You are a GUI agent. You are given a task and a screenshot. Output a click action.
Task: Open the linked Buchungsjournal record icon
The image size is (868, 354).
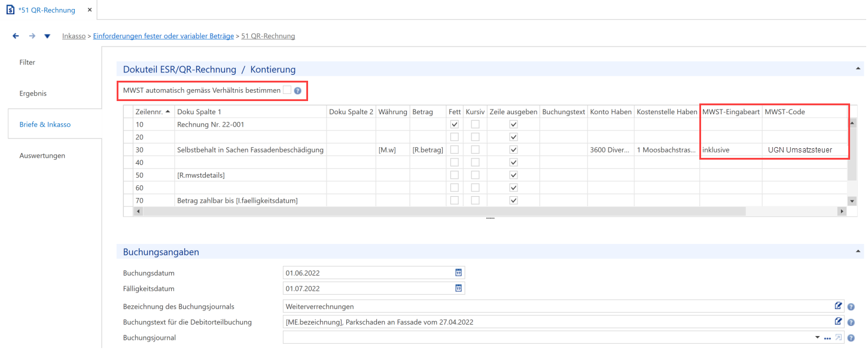[839, 337]
